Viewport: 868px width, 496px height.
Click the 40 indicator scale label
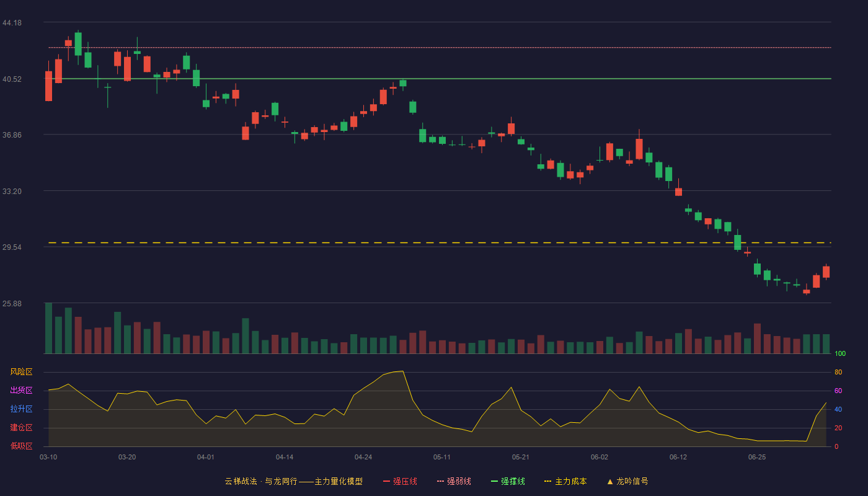click(838, 410)
